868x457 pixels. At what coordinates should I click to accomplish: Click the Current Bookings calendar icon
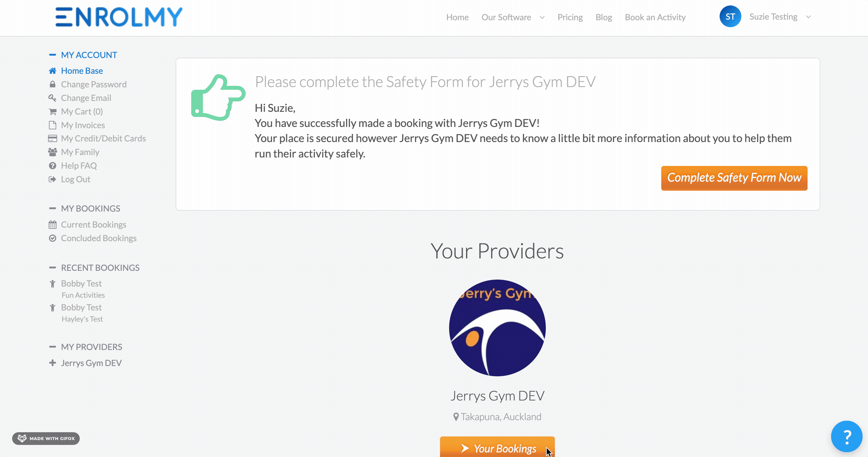53,225
